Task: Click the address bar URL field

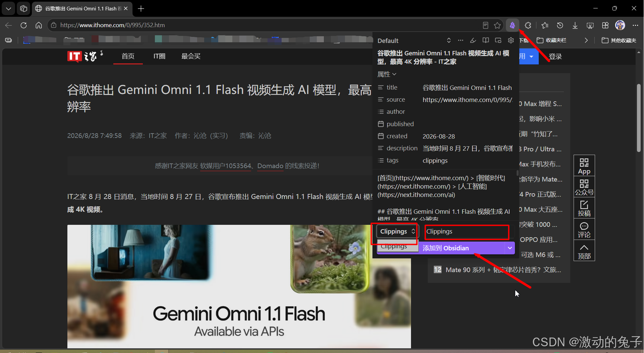Action: click(268, 25)
